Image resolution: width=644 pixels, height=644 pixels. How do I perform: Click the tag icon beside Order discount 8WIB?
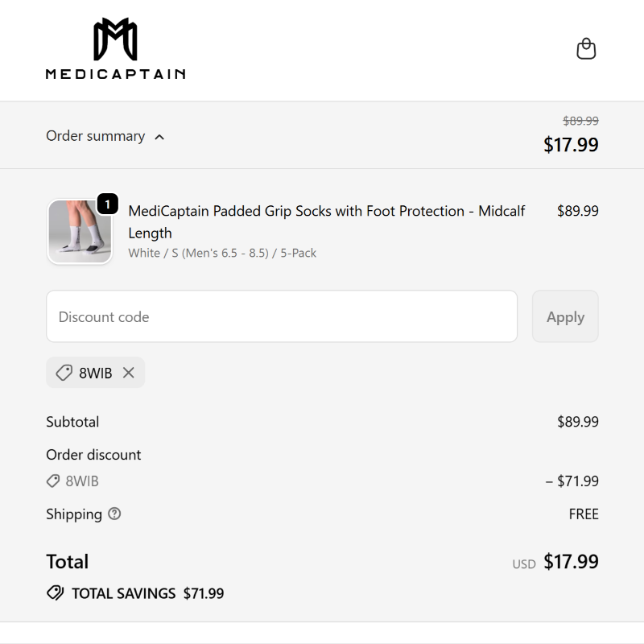[x=53, y=481]
